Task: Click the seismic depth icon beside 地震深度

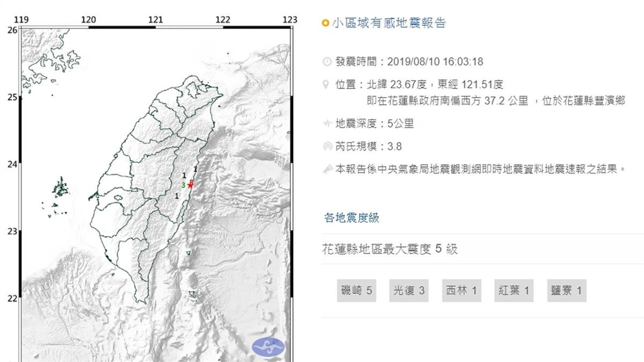Action: [326, 124]
